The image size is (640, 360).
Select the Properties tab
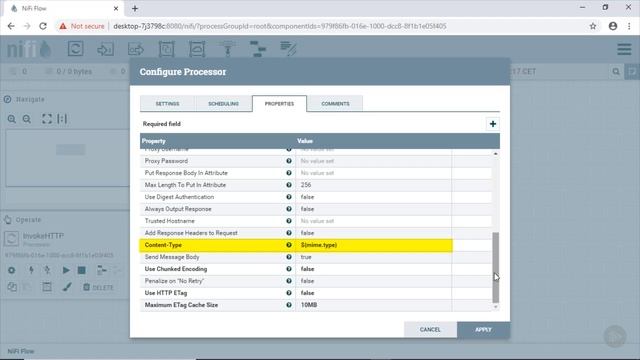tap(279, 104)
